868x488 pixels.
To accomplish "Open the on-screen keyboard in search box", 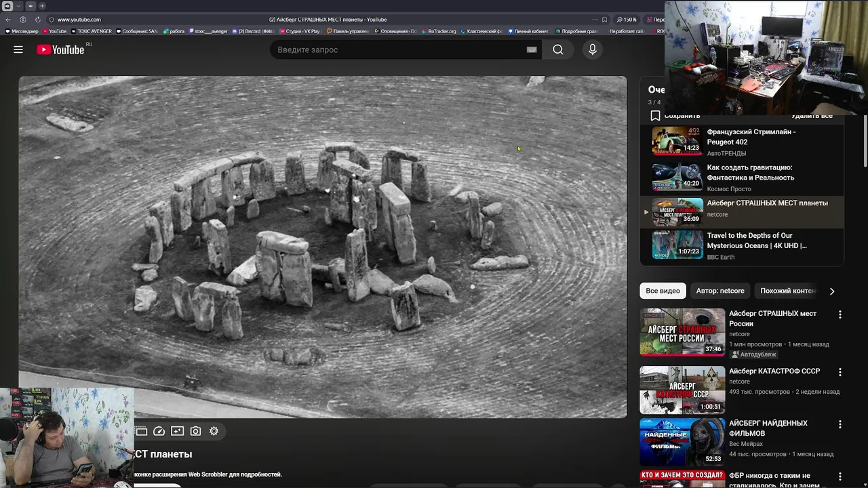I will point(532,49).
